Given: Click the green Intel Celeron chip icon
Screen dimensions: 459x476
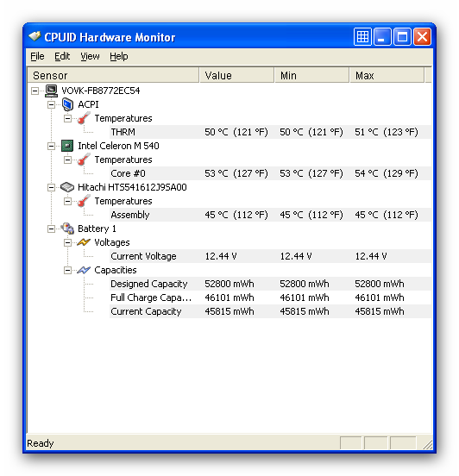Looking at the screenshot, I should (67, 146).
